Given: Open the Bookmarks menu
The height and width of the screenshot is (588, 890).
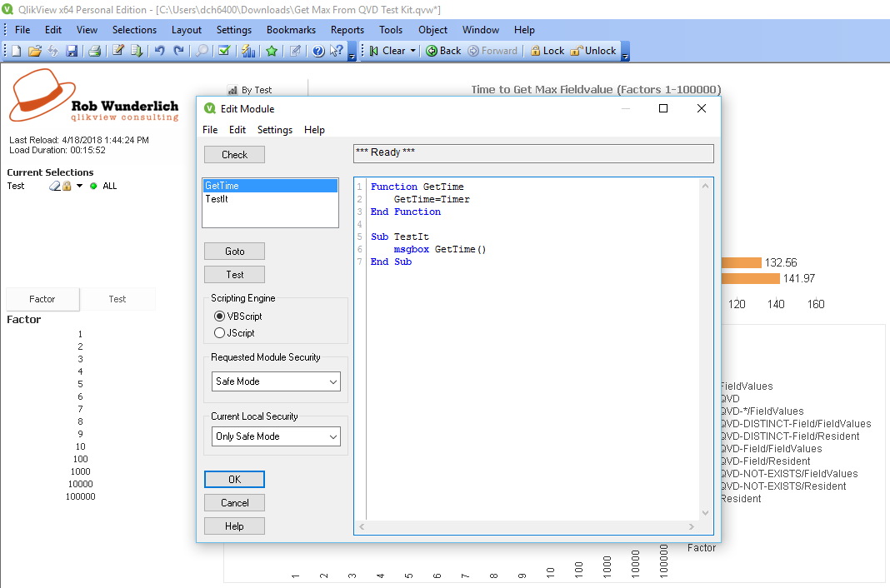Looking at the screenshot, I should click(291, 30).
